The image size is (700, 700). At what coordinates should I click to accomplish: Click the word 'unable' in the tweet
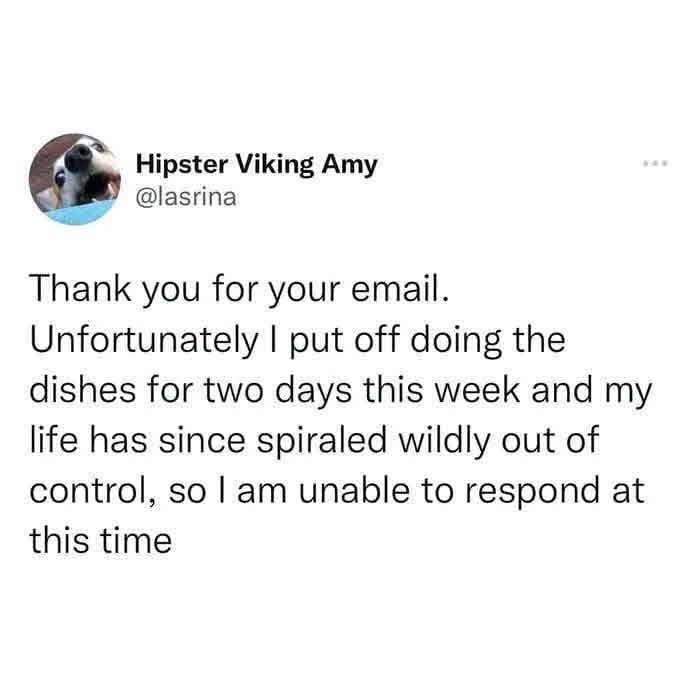(x=354, y=491)
